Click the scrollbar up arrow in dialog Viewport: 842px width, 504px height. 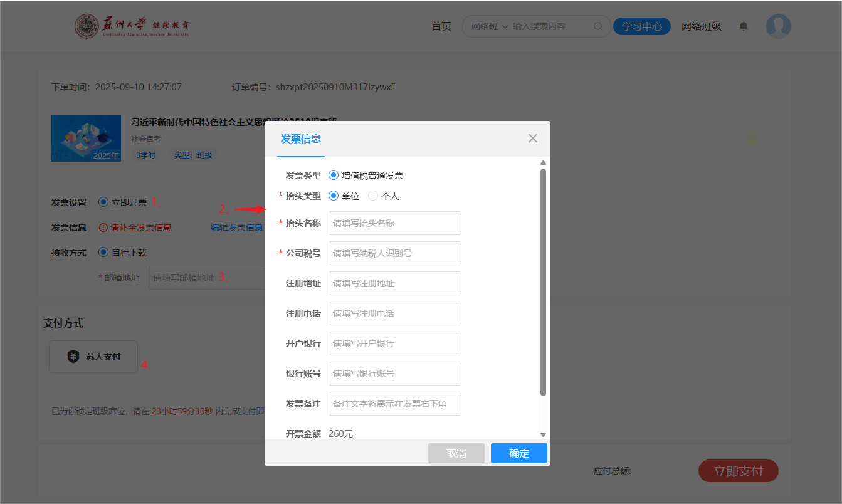point(543,163)
